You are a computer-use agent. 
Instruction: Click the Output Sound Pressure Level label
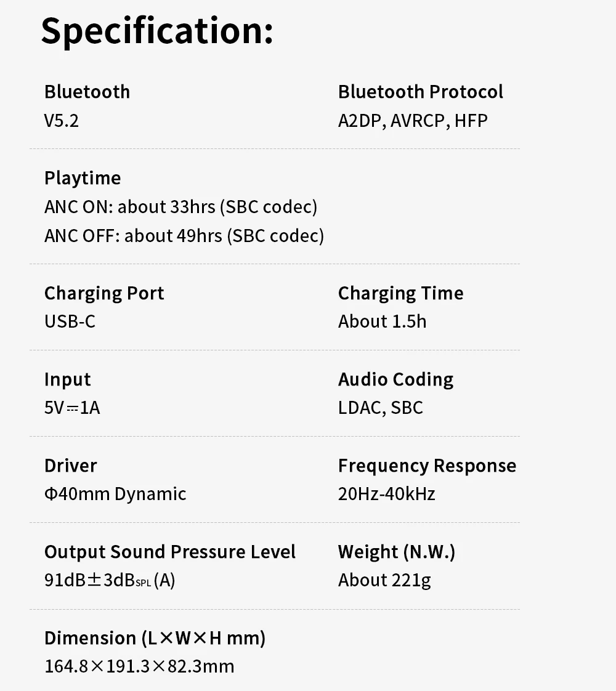[x=170, y=552]
